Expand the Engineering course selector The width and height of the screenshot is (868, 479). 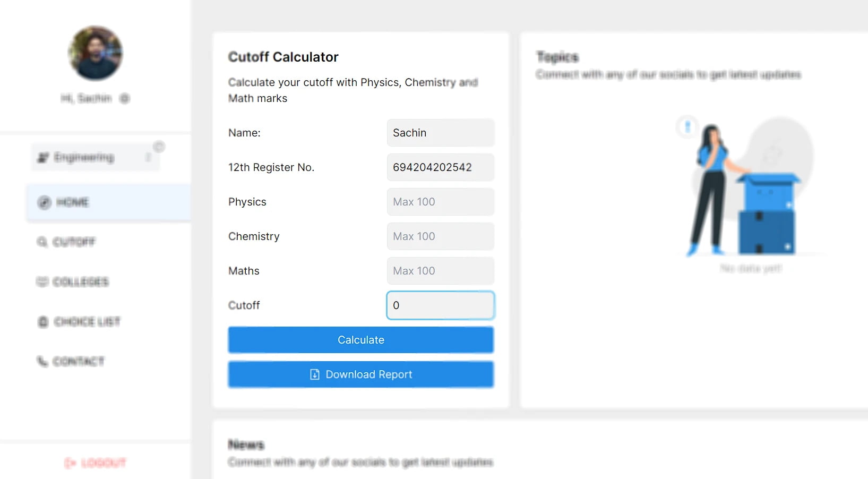point(96,157)
